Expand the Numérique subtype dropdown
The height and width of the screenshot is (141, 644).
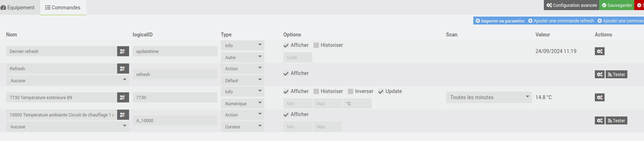click(243, 103)
